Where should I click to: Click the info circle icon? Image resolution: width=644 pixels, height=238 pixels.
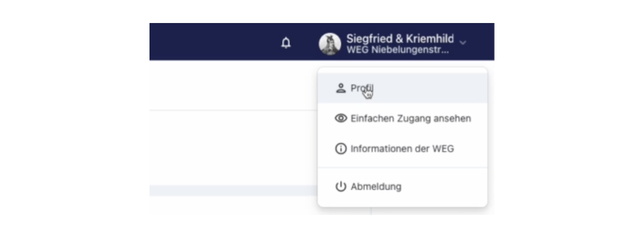click(x=340, y=149)
